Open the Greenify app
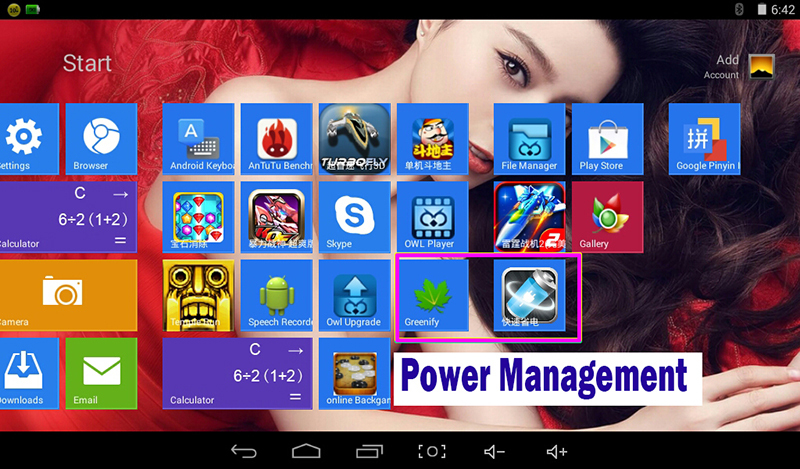Screen dimensions: 800x469 pos(433,295)
